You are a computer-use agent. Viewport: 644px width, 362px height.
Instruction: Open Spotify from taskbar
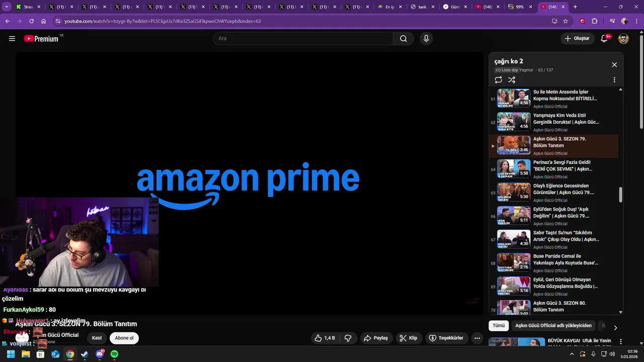pyautogui.click(x=114, y=354)
